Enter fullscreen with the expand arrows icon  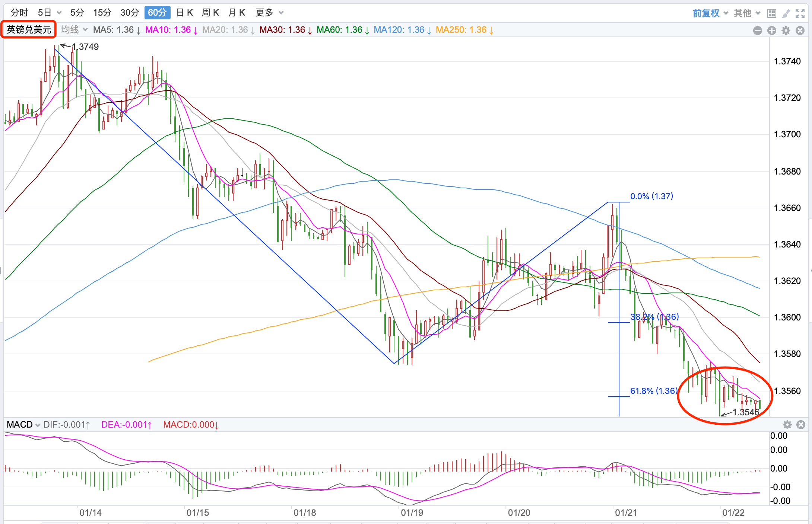point(800,14)
